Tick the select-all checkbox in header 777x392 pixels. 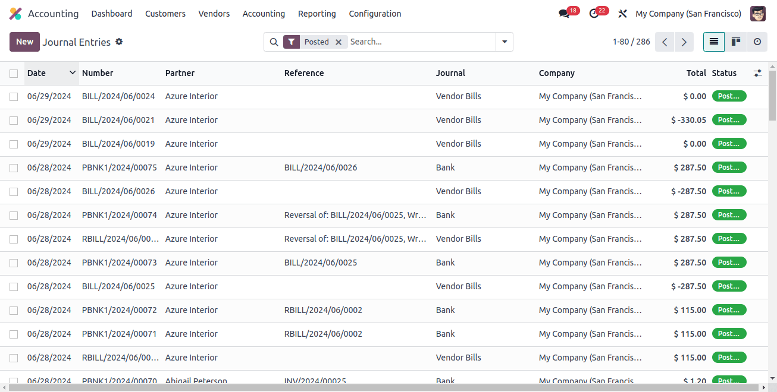coord(13,73)
